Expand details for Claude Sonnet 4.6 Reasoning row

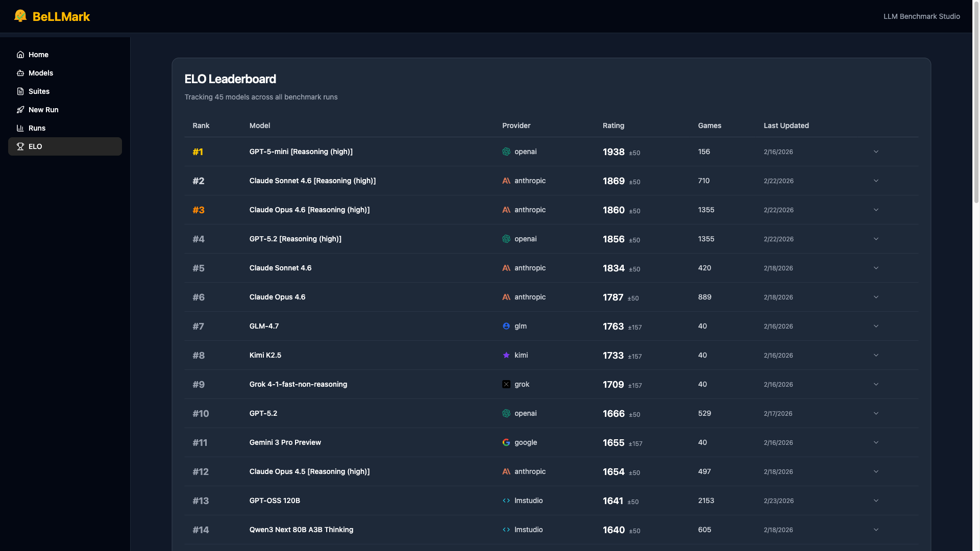(x=876, y=181)
